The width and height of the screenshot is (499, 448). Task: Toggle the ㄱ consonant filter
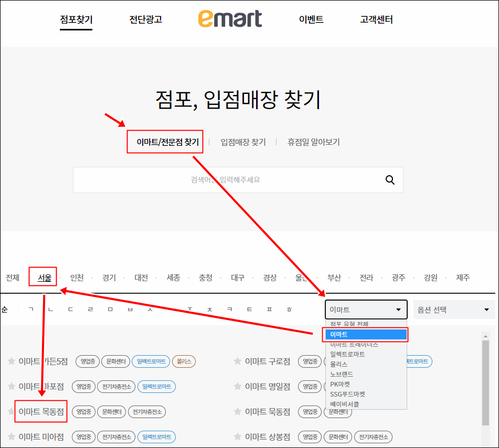pyautogui.click(x=30, y=310)
